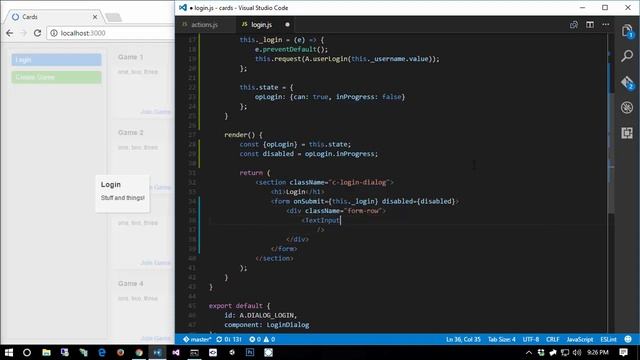The height and width of the screenshot is (360, 640).
Task: Synchronize changes in the status bar
Action: (229, 339)
